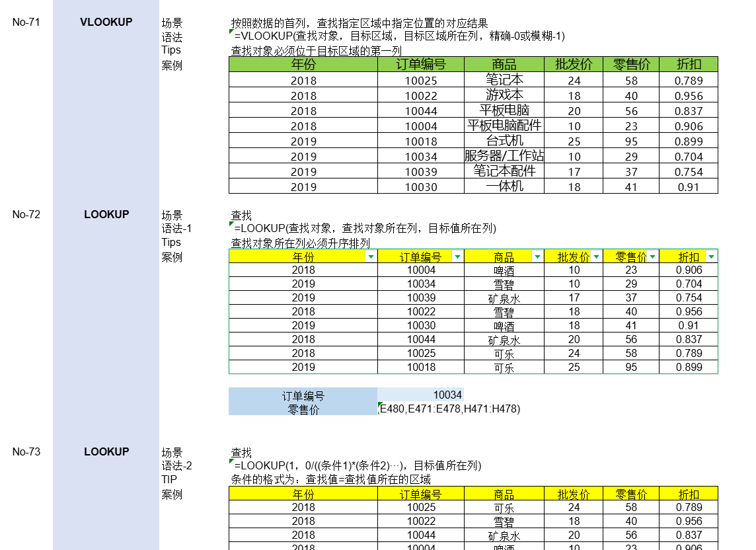Open the 订单编号 filter dropdown arrow
The image size is (756, 550).
click(x=457, y=256)
